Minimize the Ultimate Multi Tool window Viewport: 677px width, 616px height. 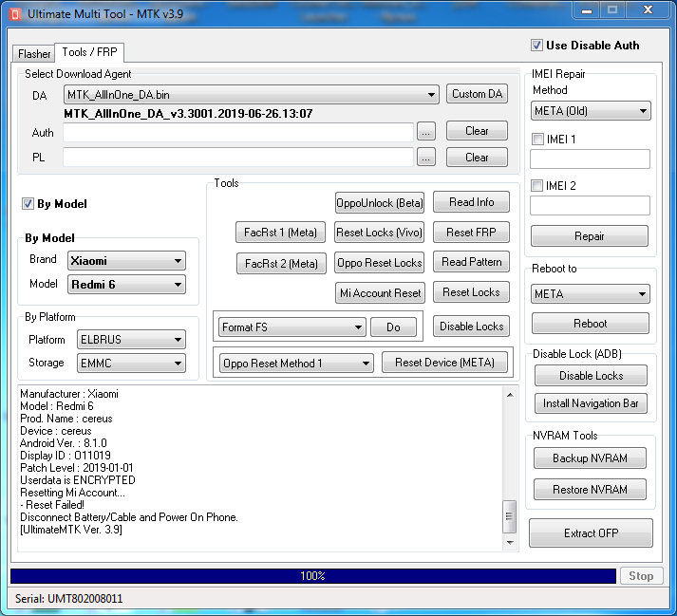(x=587, y=10)
